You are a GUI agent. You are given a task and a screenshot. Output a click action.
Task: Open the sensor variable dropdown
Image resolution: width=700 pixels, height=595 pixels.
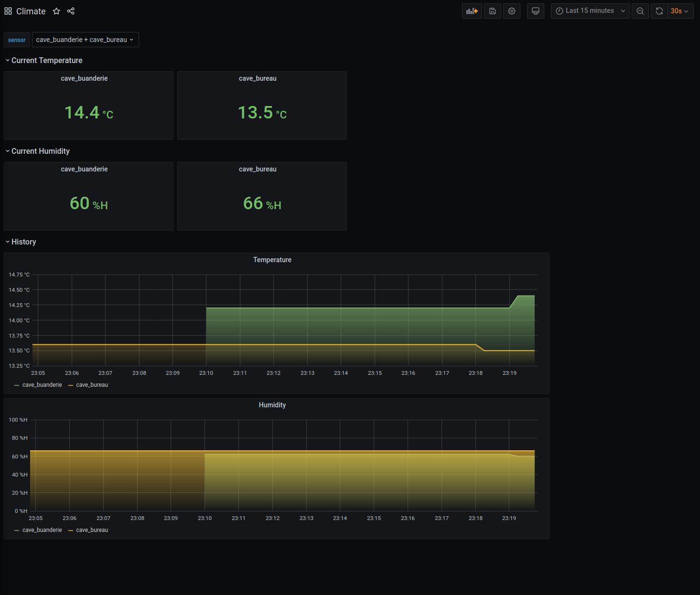(x=85, y=40)
